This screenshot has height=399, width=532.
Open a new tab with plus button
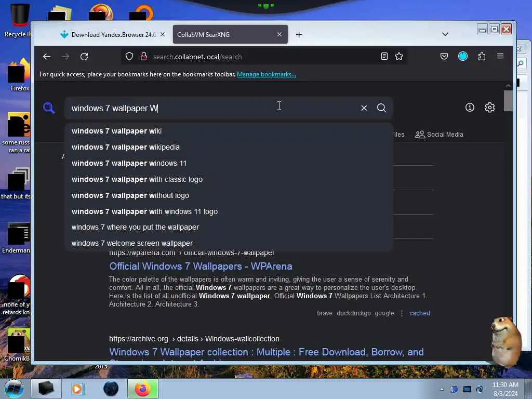pyautogui.click(x=299, y=35)
